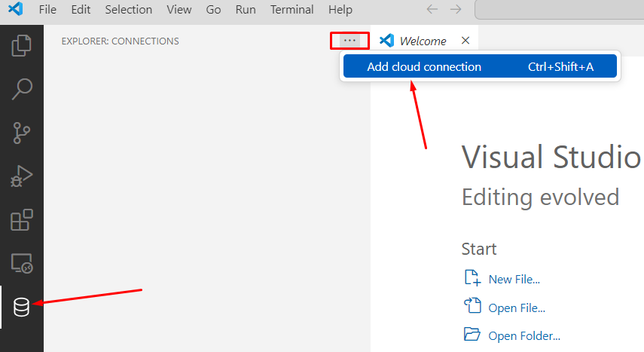Click the Explorer: Connections panel title
Viewport: 644px width, 352px height.
coord(120,41)
